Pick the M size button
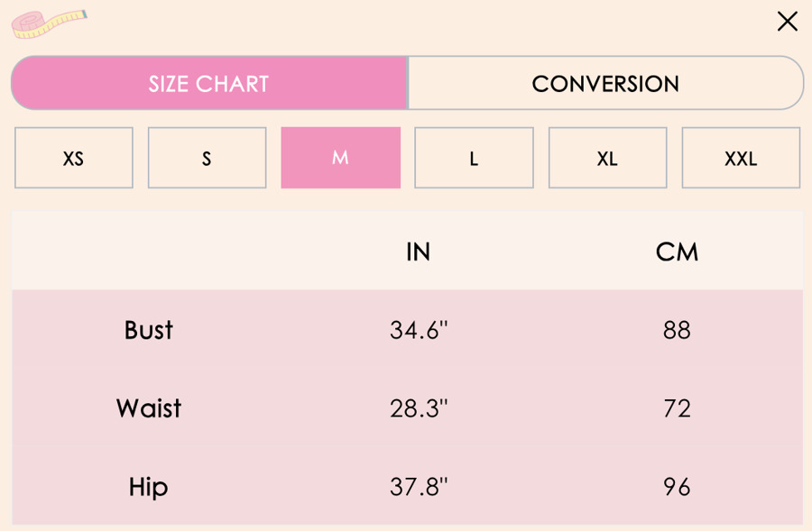The width and height of the screenshot is (812, 531). pyautogui.click(x=340, y=158)
